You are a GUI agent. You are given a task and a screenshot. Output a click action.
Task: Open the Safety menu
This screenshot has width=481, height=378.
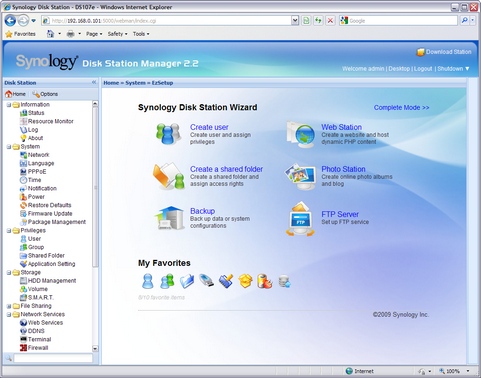point(117,34)
